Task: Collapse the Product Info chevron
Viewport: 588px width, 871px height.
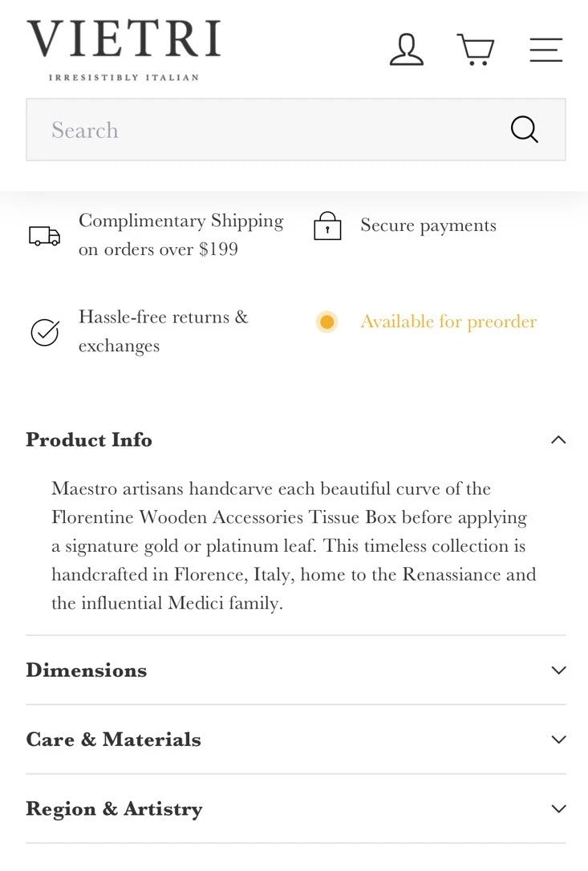Action: tap(558, 440)
